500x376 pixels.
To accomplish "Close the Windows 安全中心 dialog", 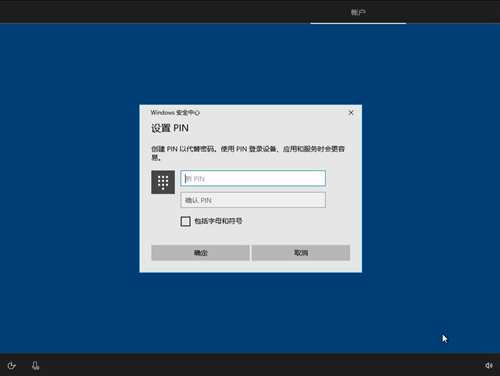I will [x=351, y=113].
